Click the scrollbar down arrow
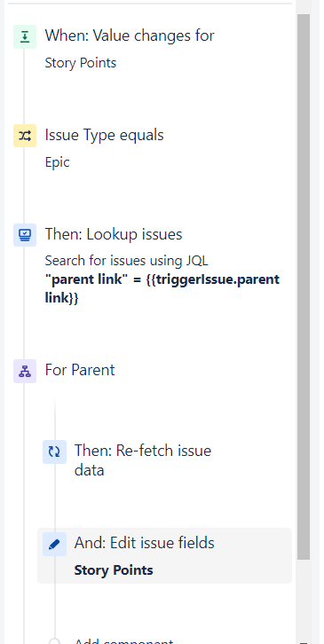Viewport: 324px width, 644px height. click(304, 640)
